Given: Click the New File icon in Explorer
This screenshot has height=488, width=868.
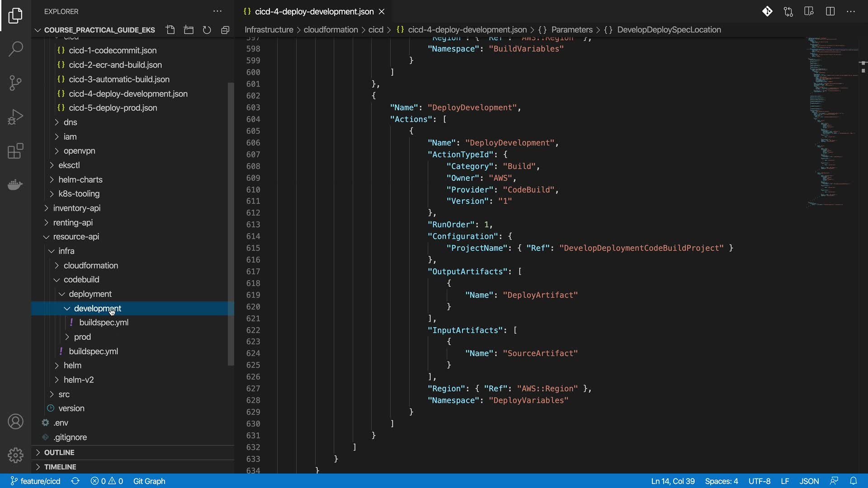Looking at the screenshot, I should [170, 30].
